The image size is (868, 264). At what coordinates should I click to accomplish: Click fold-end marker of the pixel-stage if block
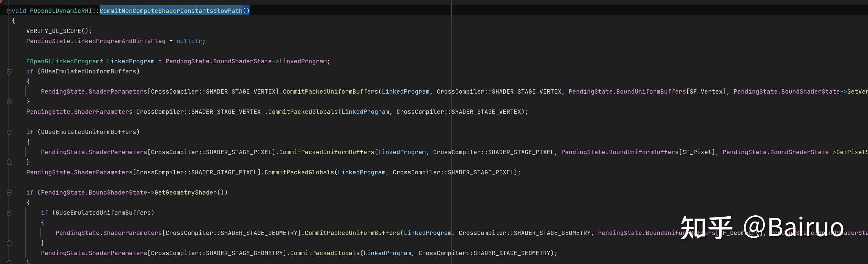(9, 162)
